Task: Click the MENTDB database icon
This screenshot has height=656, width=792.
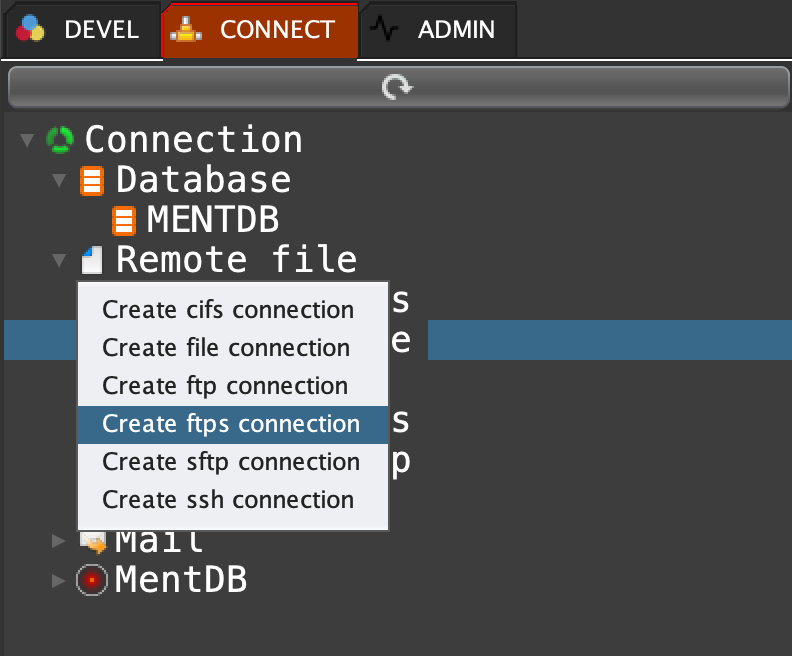Action: click(124, 220)
